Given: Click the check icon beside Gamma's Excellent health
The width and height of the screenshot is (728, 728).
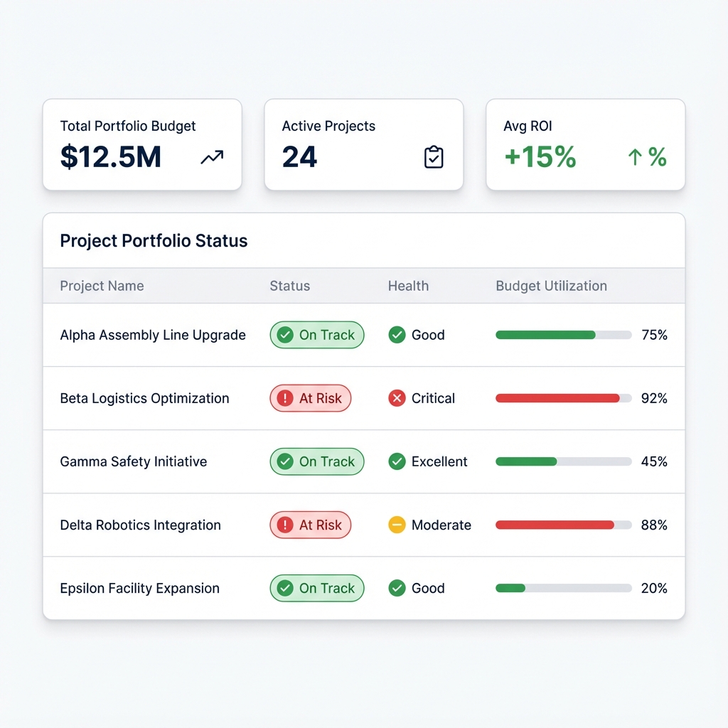Looking at the screenshot, I should pyautogui.click(x=397, y=461).
